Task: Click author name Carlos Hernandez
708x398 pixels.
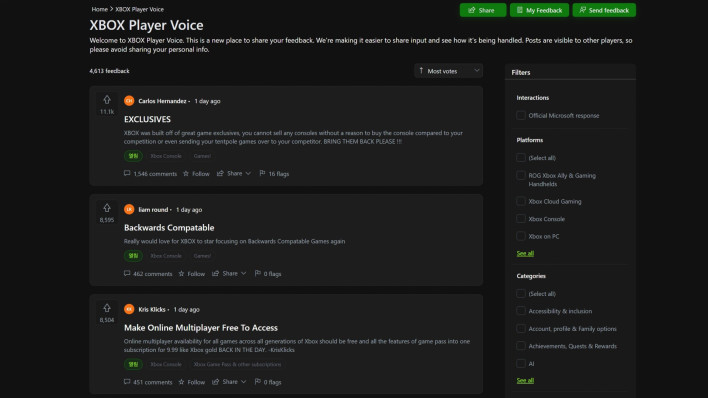Action: click(x=162, y=101)
